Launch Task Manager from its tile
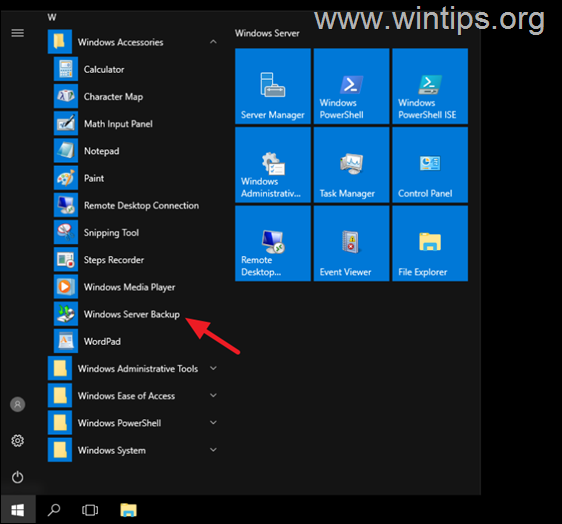The height and width of the screenshot is (524, 562). click(x=351, y=165)
